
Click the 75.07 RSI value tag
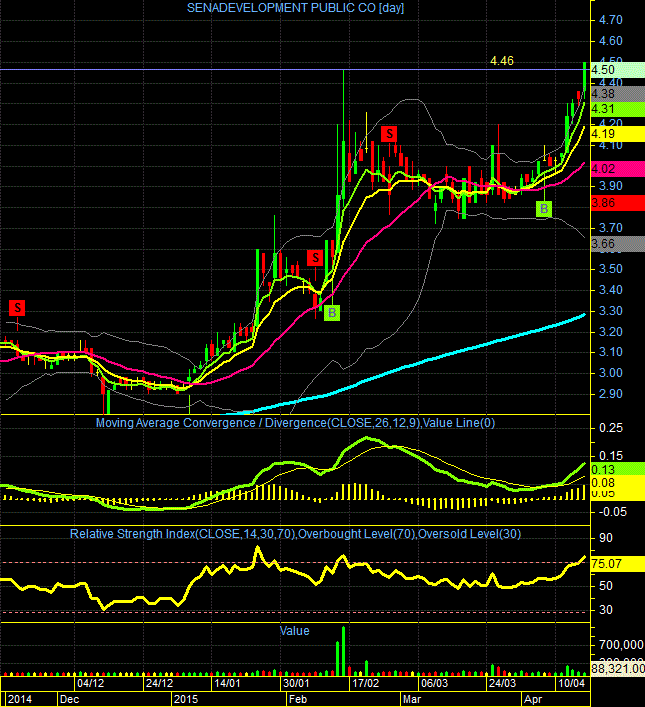pos(617,564)
